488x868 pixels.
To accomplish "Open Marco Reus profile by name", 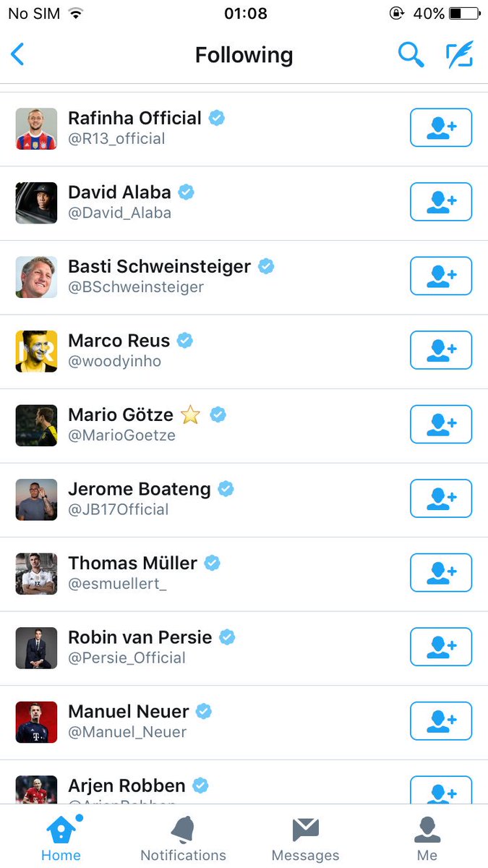I will pyautogui.click(x=119, y=341).
